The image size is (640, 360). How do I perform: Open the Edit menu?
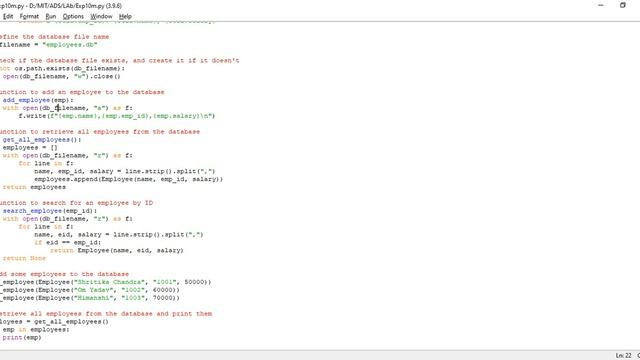pos(8,16)
